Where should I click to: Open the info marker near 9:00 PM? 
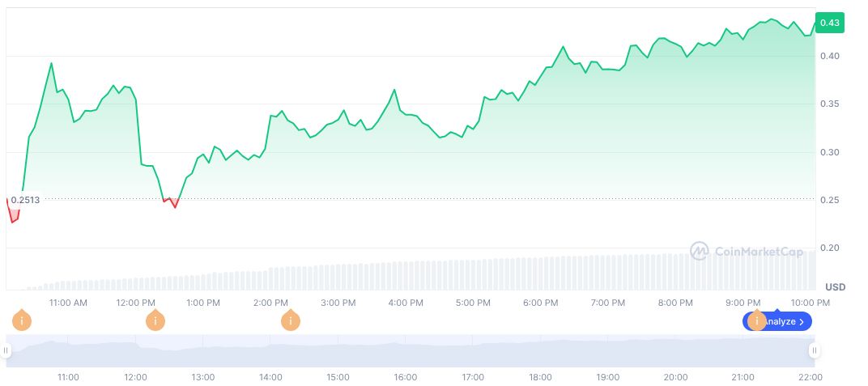756,321
